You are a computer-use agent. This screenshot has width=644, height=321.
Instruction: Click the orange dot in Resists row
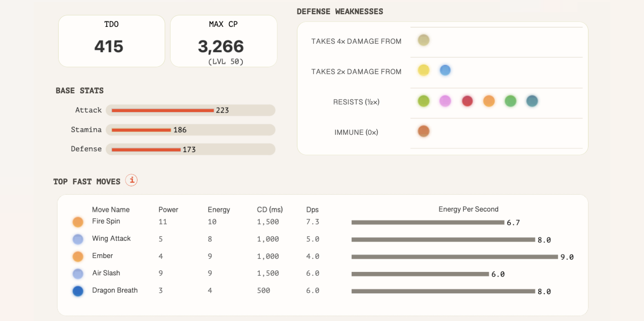coord(489,101)
